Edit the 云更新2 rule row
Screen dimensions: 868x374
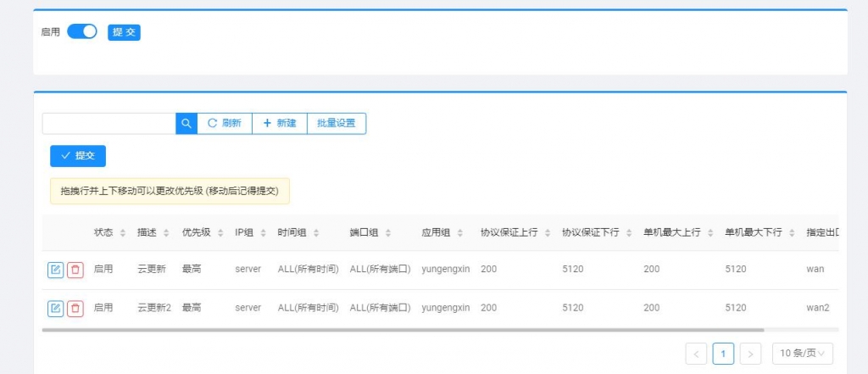point(56,308)
